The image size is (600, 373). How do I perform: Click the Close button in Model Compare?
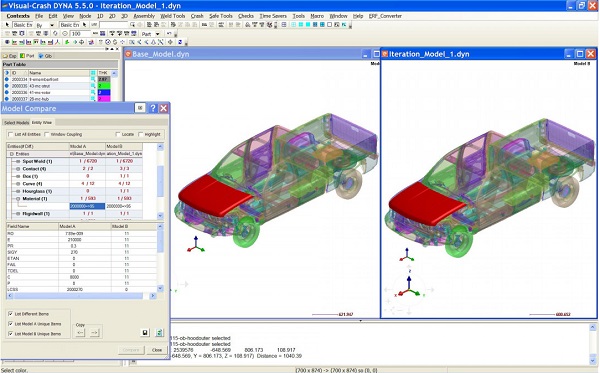[x=157, y=350]
